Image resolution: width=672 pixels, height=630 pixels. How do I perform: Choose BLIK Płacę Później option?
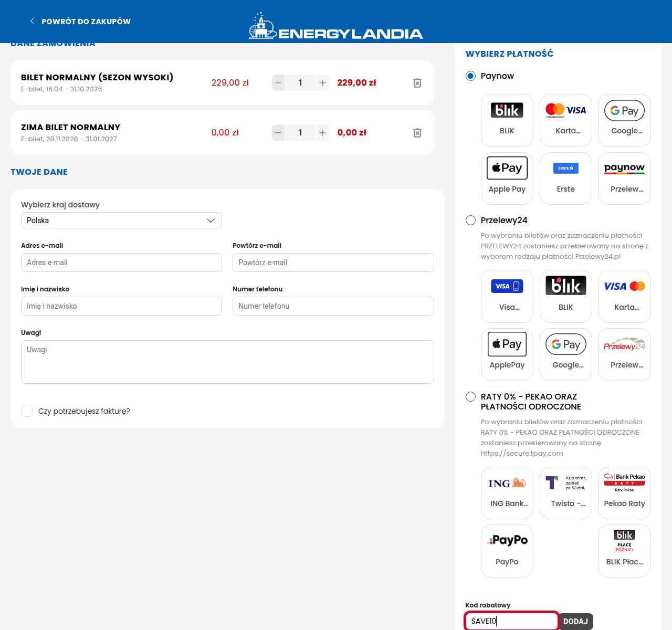click(624, 551)
